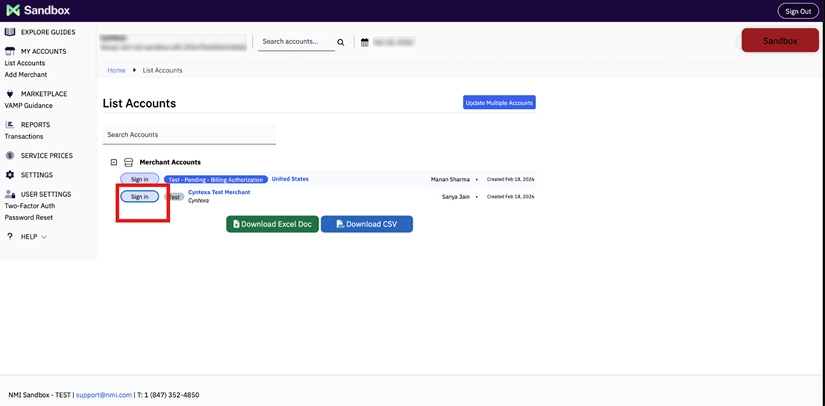This screenshot has width=825, height=406.
Task: Click the Settings gear icon
Action: click(x=9, y=175)
